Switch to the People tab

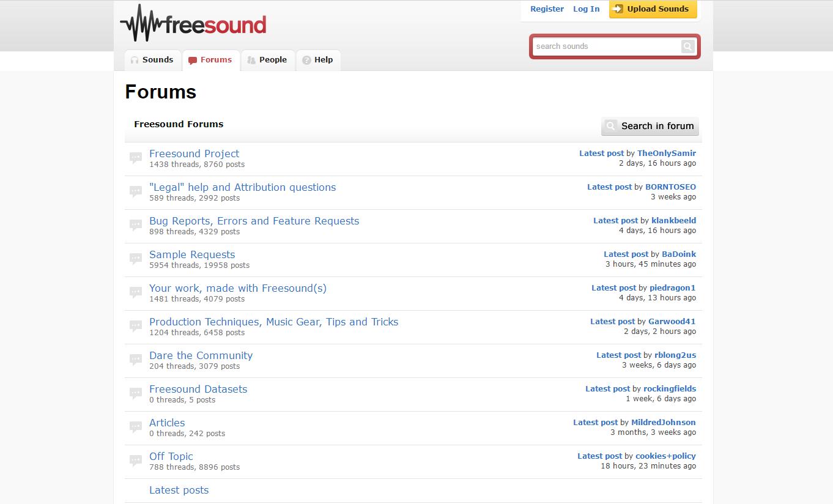(x=267, y=60)
